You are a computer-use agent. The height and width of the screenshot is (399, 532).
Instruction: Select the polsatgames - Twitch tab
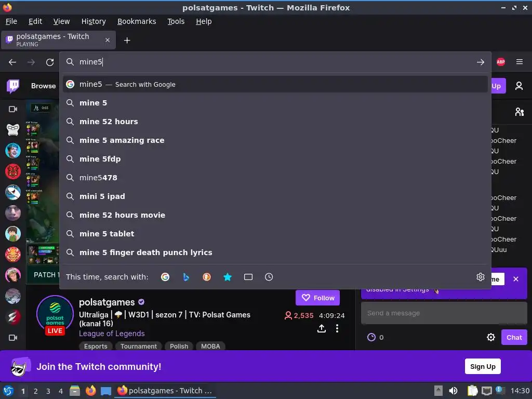[58, 39]
